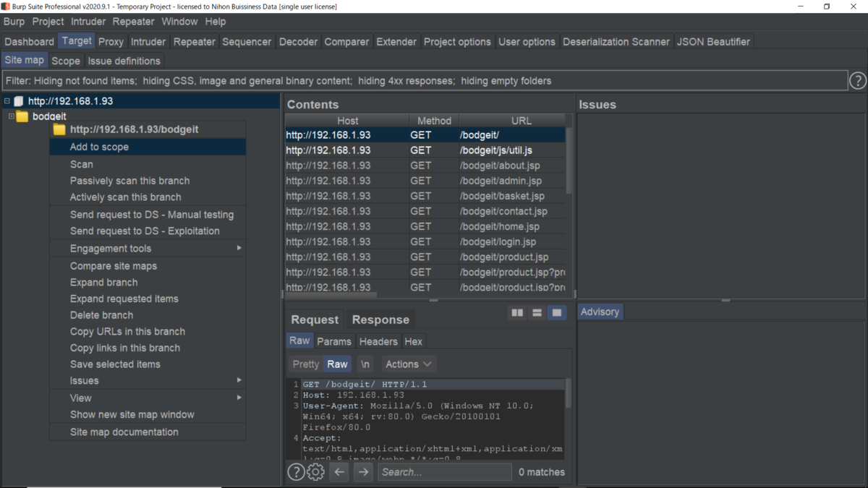Viewport: 868px width, 488px height.
Task: Select Raw formatting toggle beside Pretty
Action: 337,364
